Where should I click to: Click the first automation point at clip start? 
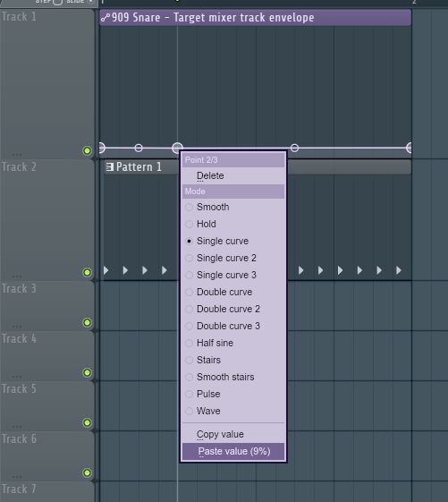[102, 148]
